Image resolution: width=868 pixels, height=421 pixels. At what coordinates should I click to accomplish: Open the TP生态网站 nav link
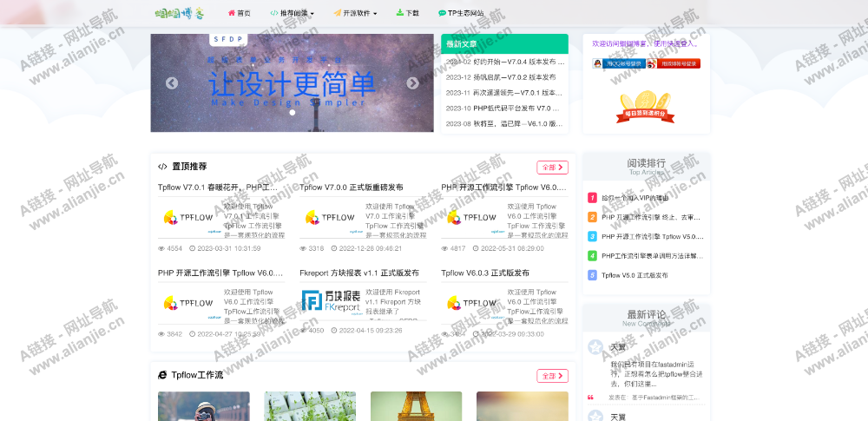461,13
